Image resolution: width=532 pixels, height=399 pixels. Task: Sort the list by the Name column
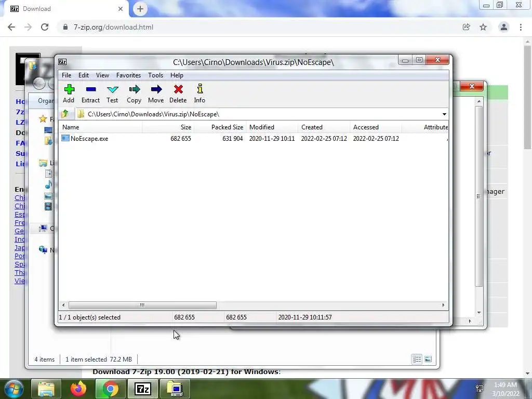click(100, 127)
